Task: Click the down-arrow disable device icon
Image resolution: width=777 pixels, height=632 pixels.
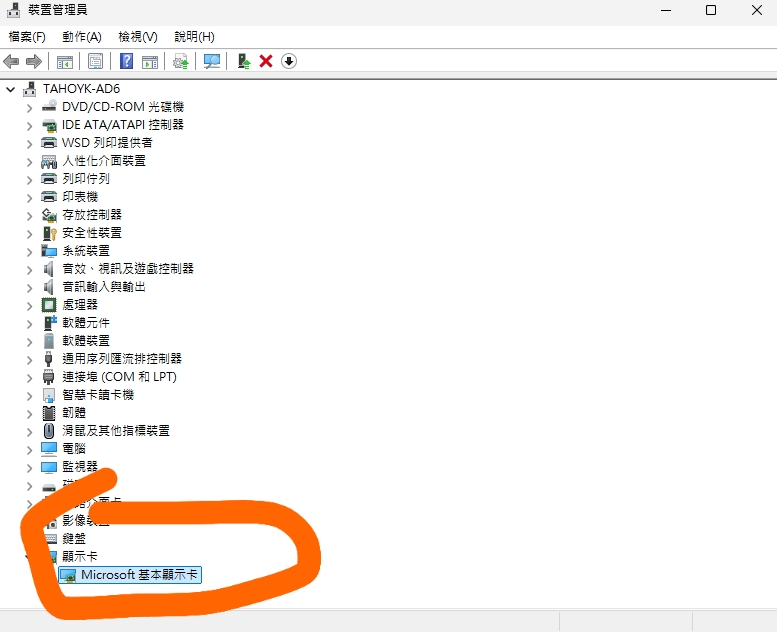Action: pyautogui.click(x=289, y=62)
